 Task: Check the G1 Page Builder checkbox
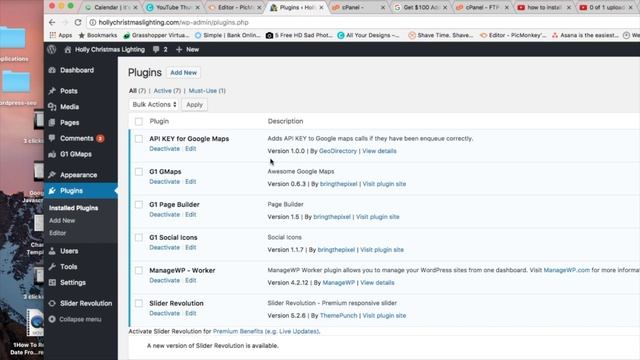tap(139, 204)
